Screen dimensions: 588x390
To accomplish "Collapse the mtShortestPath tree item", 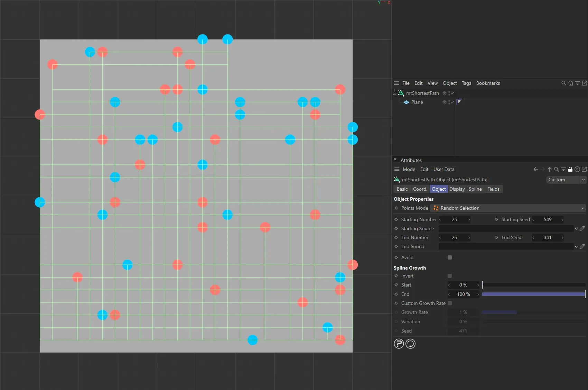I will click(394, 93).
